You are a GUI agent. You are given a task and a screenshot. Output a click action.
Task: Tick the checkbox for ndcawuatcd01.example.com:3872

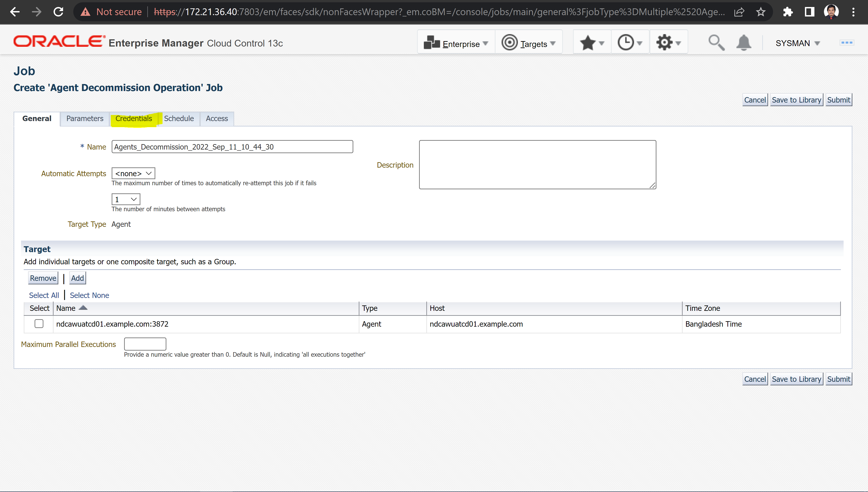(x=39, y=324)
